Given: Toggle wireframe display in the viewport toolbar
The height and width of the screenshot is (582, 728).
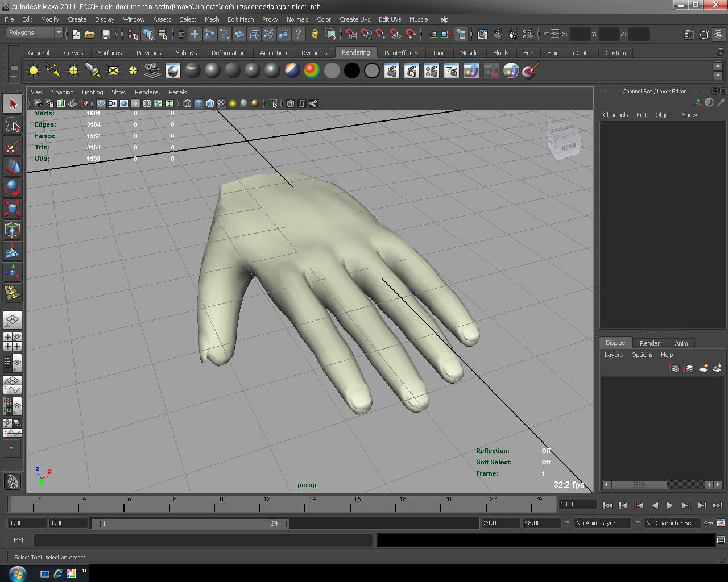Looking at the screenshot, I should click(187, 103).
